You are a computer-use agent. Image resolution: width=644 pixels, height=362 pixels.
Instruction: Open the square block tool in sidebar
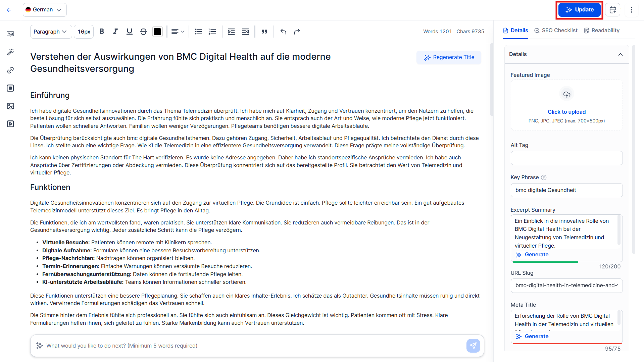[10, 88]
